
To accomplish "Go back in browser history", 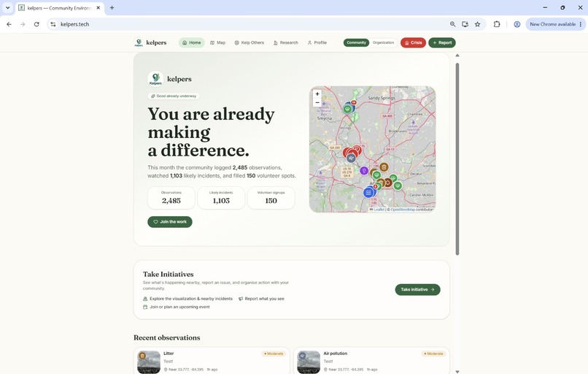I will (x=9, y=24).
